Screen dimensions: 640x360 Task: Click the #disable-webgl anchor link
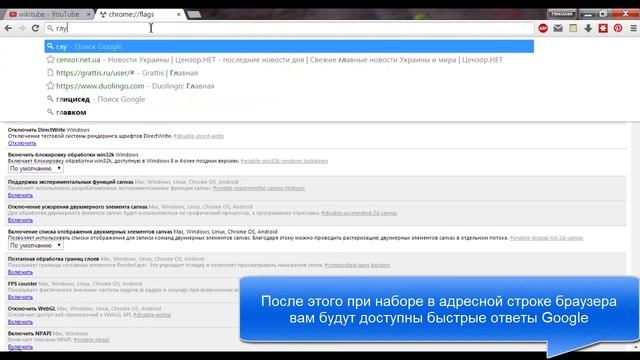tap(152, 315)
